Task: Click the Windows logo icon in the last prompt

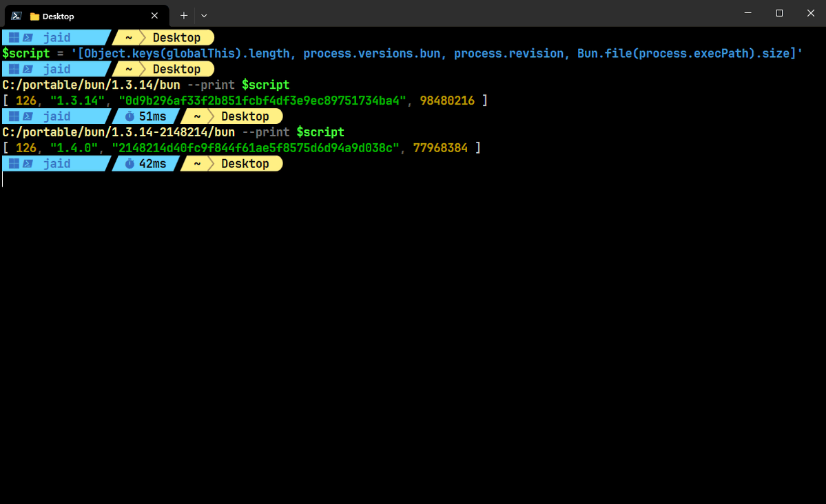Action: tap(14, 164)
